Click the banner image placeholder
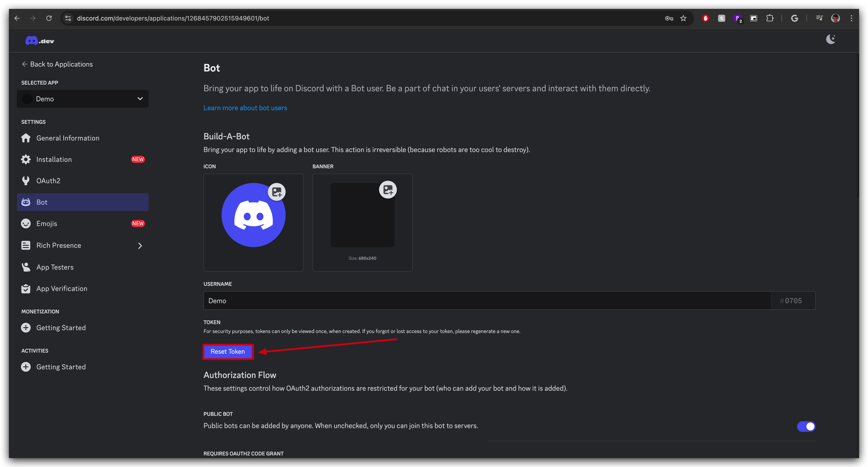The height and width of the screenshot is (467, 868). (362, 215)
